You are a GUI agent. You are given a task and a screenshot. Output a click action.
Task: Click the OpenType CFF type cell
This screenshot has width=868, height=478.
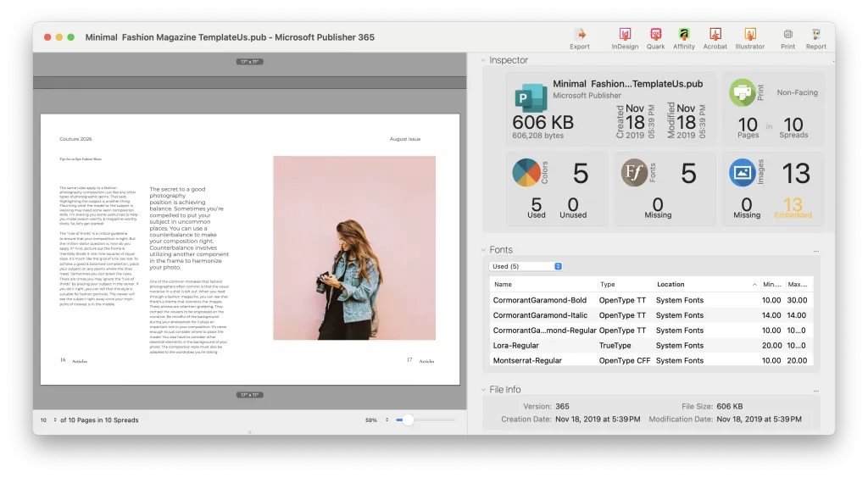625,360
